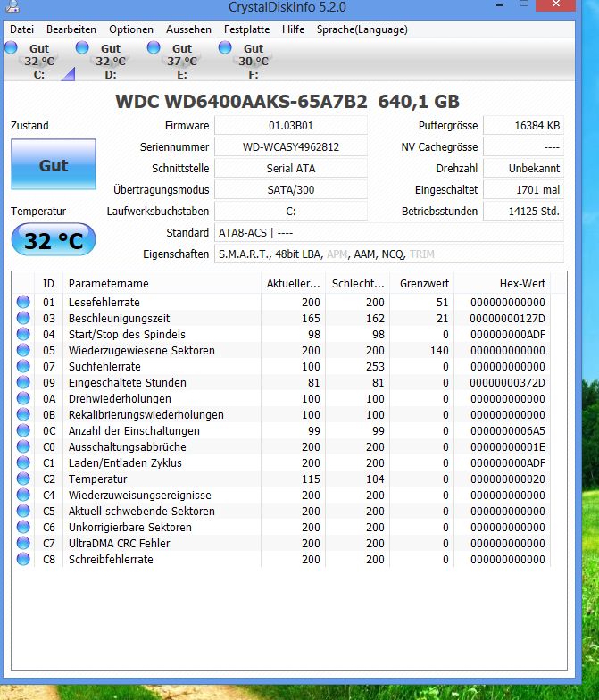Open the Festplatte menu
This screenshot has height=700, width=599.
(246, 29)
